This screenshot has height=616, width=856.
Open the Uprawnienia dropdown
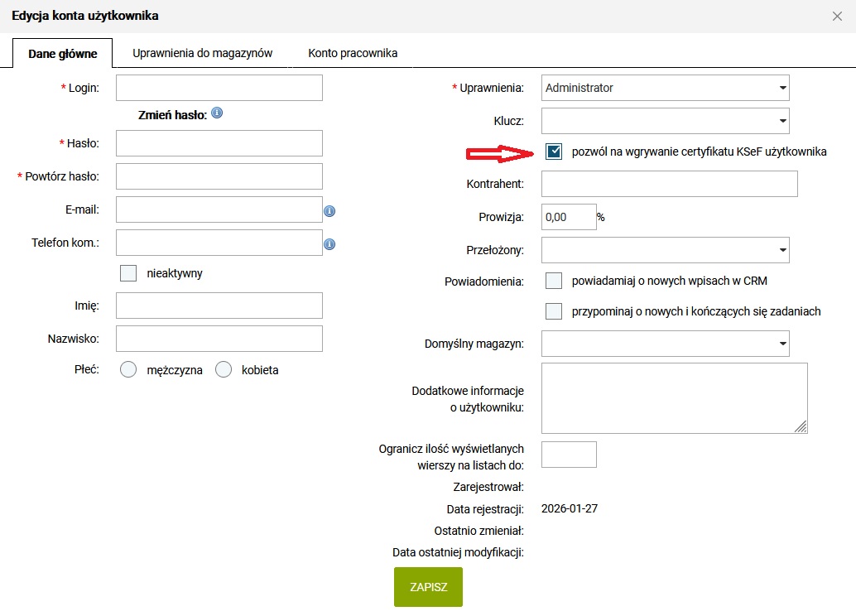point(665,88)
